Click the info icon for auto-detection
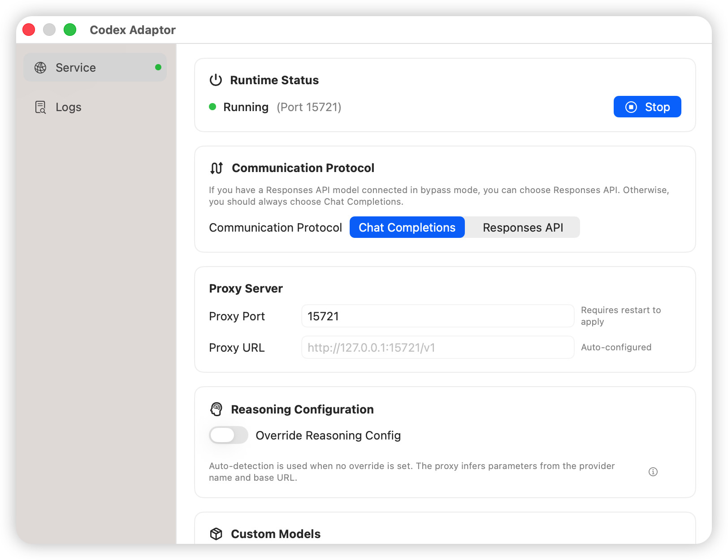 tap(653, 472)
